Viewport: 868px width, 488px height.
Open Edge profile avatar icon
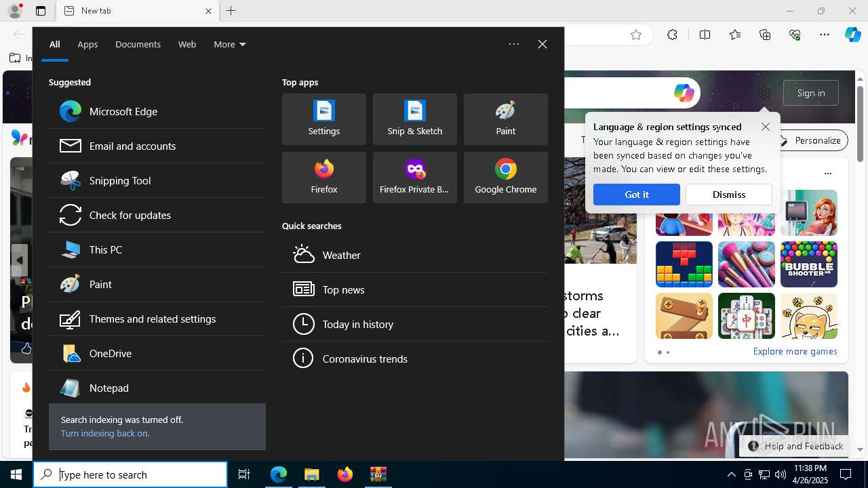tap(15, 11)
